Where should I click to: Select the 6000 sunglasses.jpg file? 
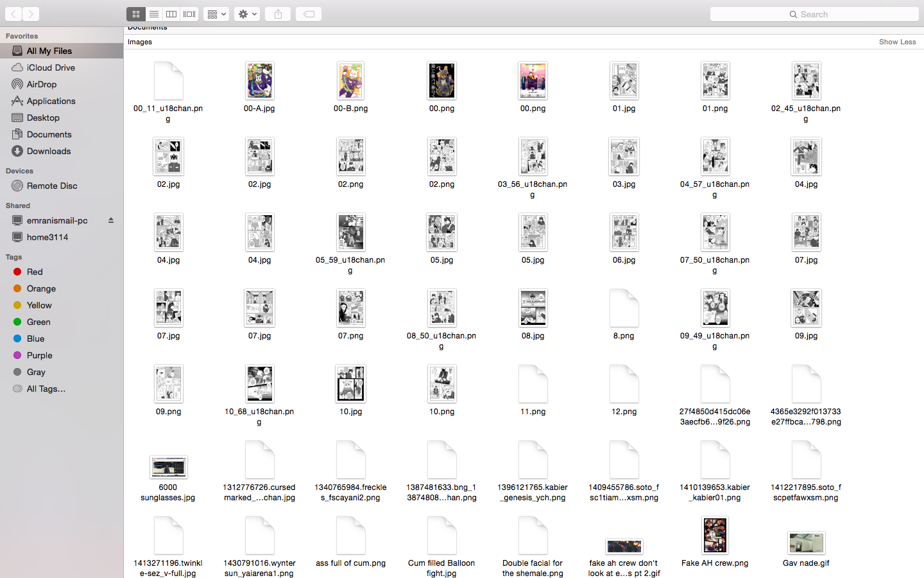coord(168,467)
